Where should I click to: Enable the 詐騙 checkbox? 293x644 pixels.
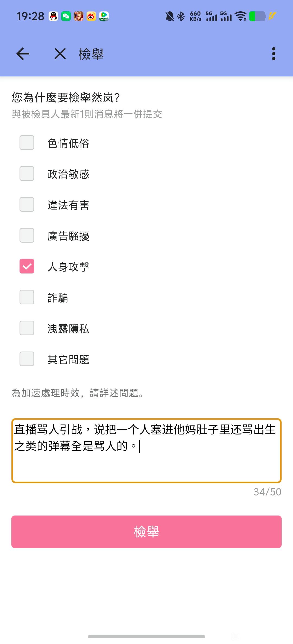coord(27,297)
